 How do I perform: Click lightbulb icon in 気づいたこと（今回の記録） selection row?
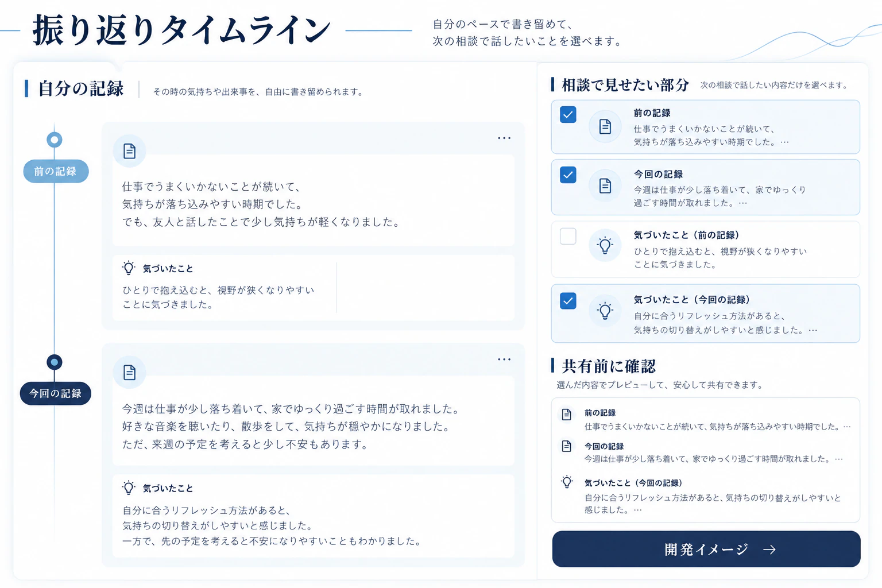tap(605, 311)
